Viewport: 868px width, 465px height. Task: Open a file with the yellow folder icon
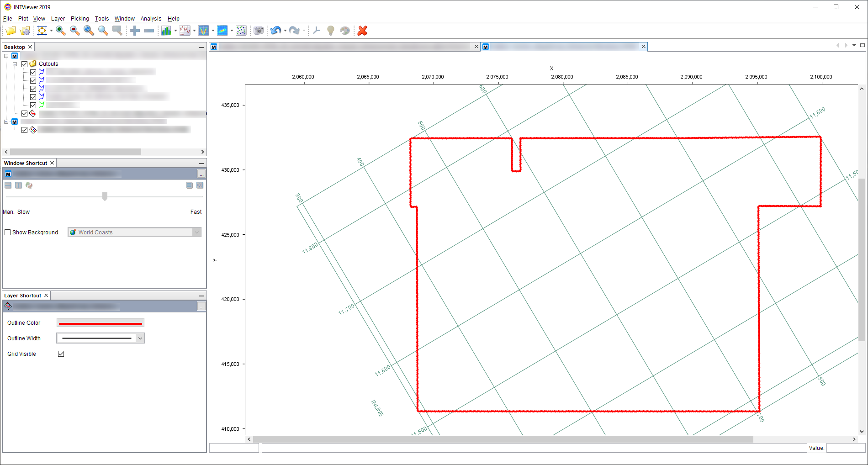[x=11, y=31]
